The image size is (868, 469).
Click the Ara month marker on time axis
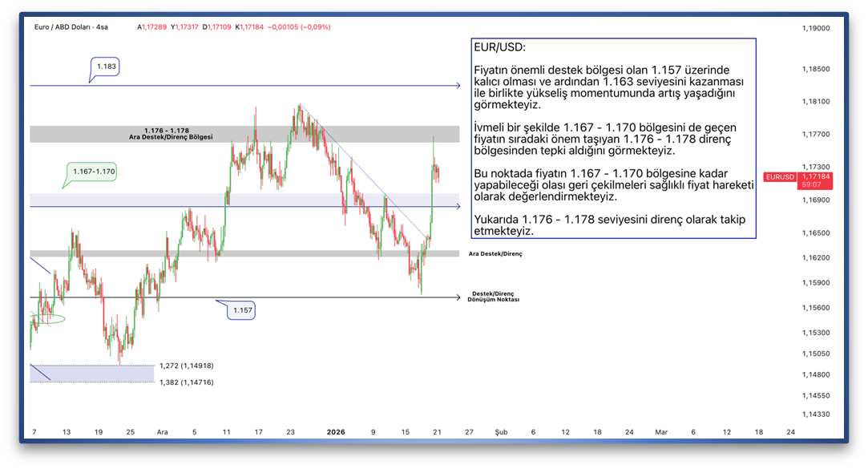coord(162,431)
